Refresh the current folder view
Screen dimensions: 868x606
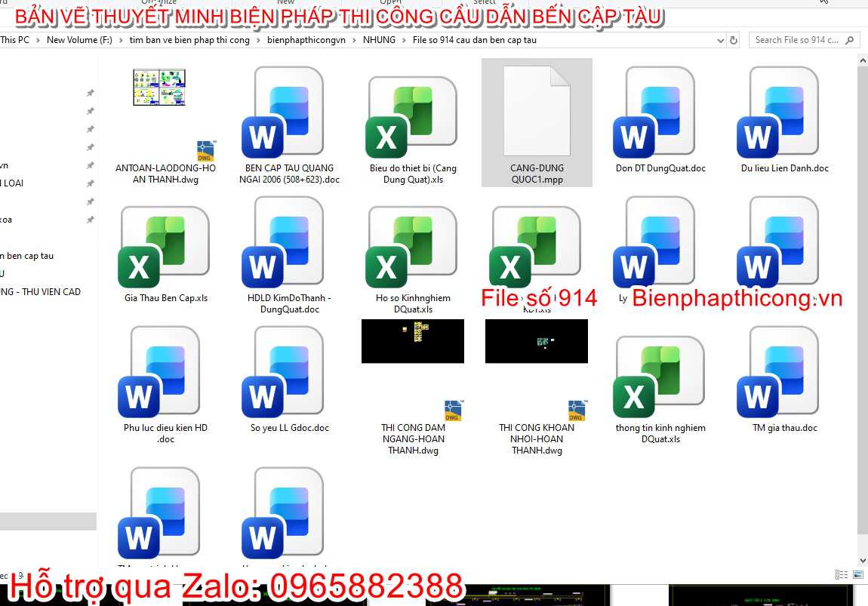(734, 41)
